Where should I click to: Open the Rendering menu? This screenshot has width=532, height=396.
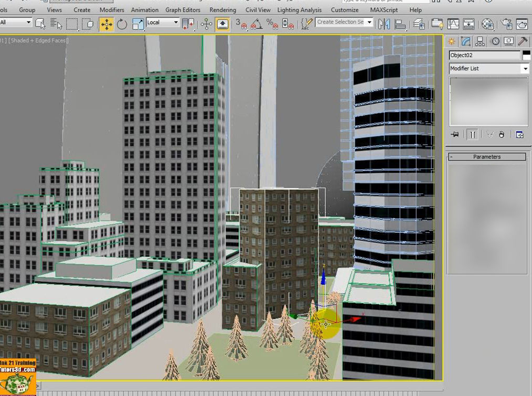click(x=222, y=10)
